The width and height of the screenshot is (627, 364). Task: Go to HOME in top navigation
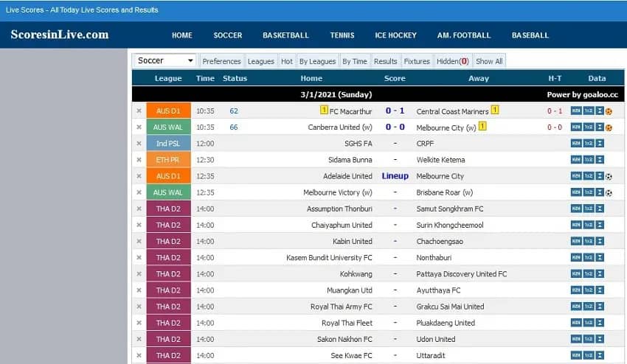coord(182,35)
